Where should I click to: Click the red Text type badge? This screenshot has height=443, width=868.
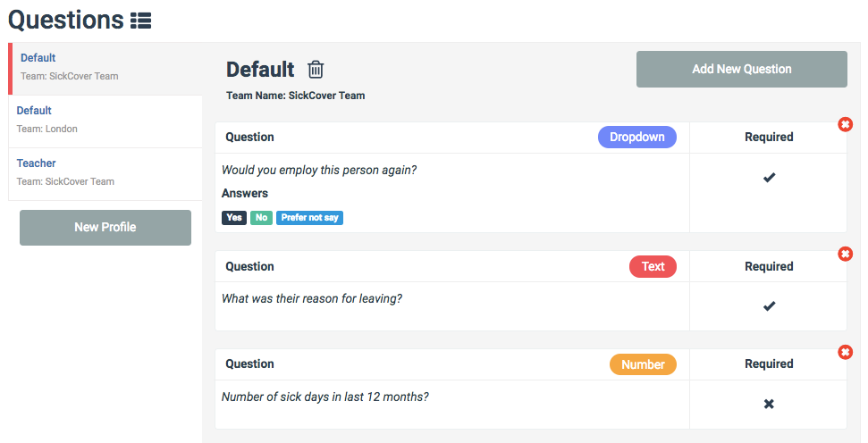click(x=653, y=266)
